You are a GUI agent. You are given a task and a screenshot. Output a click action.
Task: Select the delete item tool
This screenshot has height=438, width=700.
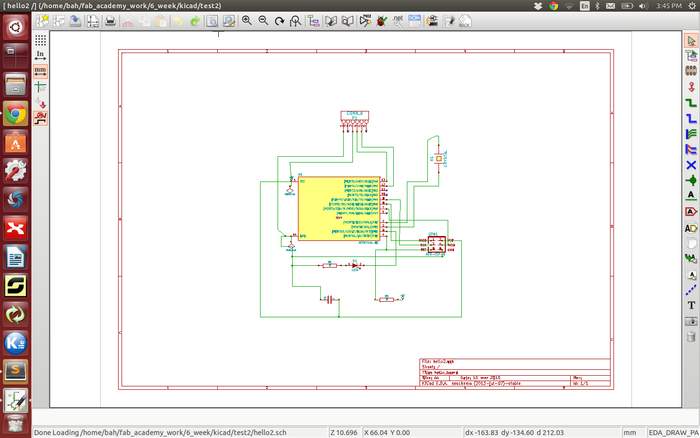click(x=691, y=336)
